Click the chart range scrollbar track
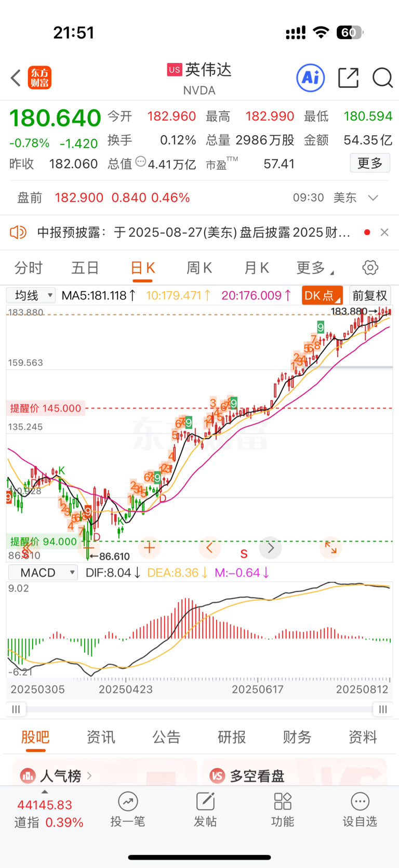 pos(199,709)
